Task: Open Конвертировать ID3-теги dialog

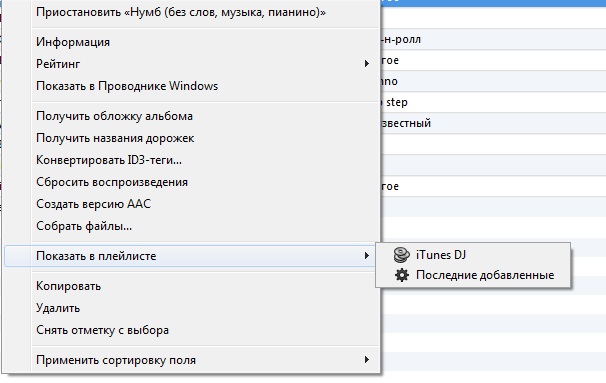Action: [109, 160]
